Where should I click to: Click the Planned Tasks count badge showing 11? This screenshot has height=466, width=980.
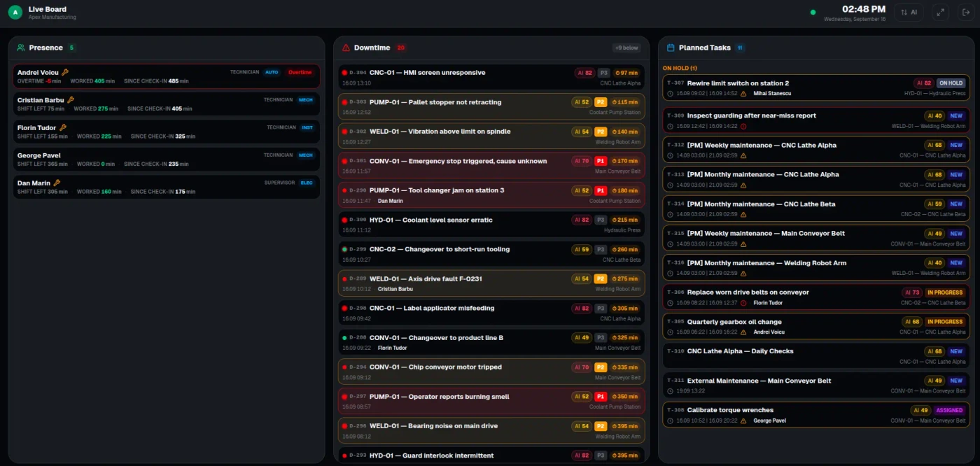[741, 48]
